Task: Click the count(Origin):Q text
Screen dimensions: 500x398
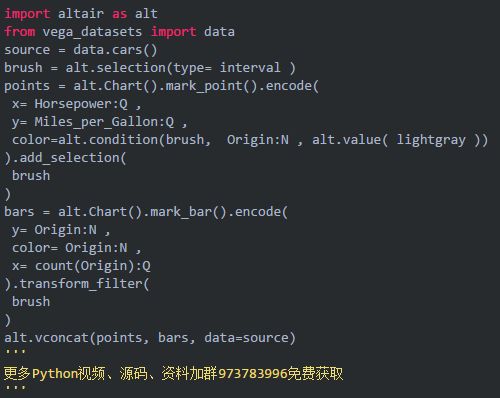Action: pyautogui.click(x=93, y=266)
